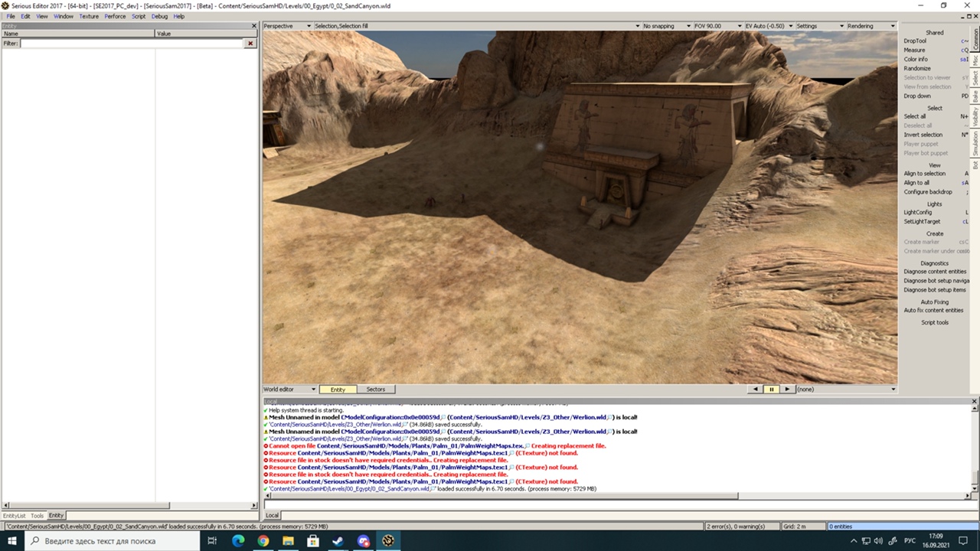
Task: Open the Help menu
Action: [179, 16]
